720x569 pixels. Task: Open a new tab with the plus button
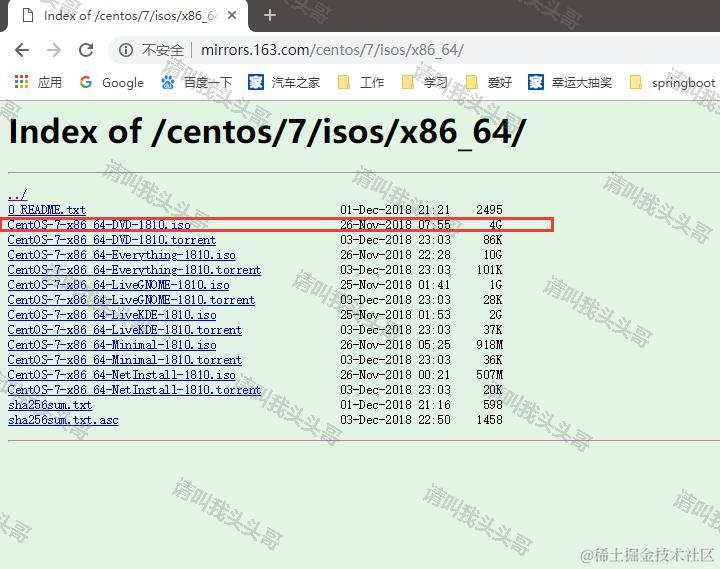click(x=270, y=16)
